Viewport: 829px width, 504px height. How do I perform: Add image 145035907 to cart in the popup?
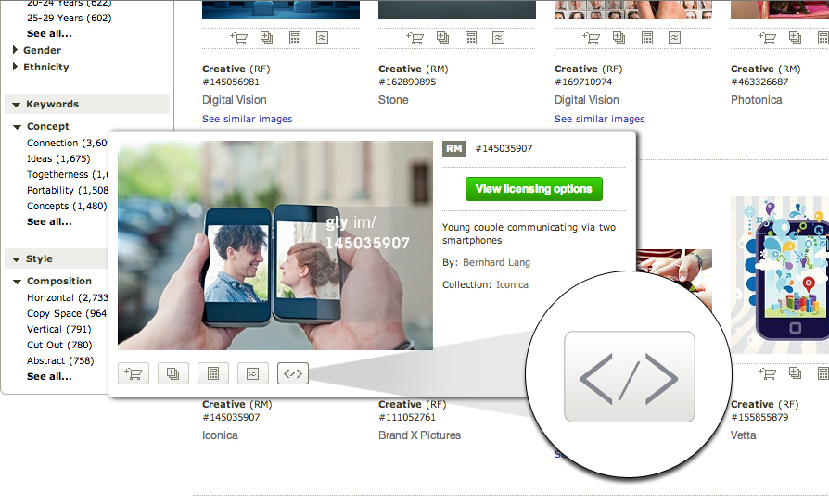[134, 373]
